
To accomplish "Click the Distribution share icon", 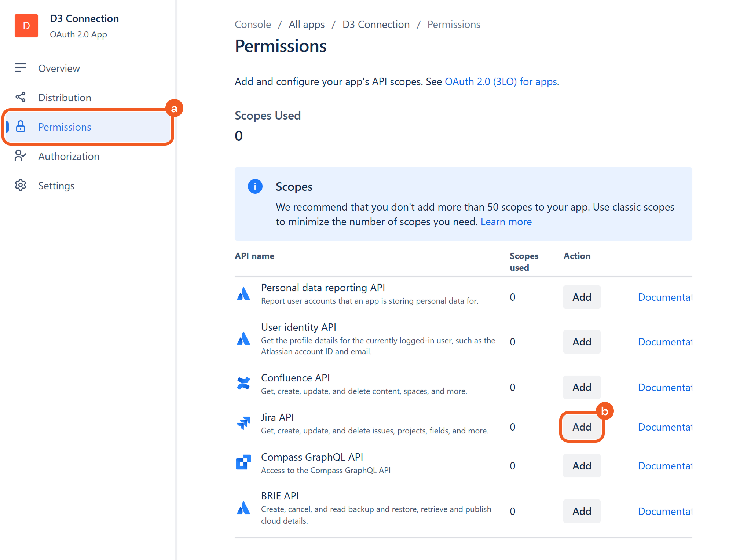I will click(x=21, y=97).
